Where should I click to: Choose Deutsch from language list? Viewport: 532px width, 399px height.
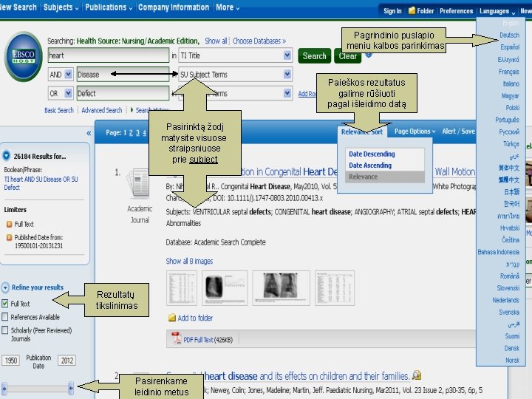(x=509, y=35)
